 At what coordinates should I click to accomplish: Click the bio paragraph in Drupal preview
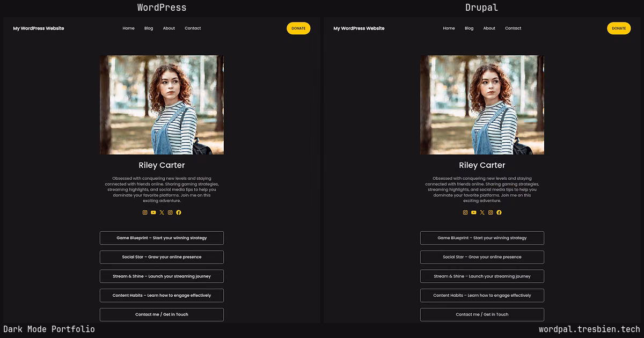pyautogui.click(x=482, y=189)
